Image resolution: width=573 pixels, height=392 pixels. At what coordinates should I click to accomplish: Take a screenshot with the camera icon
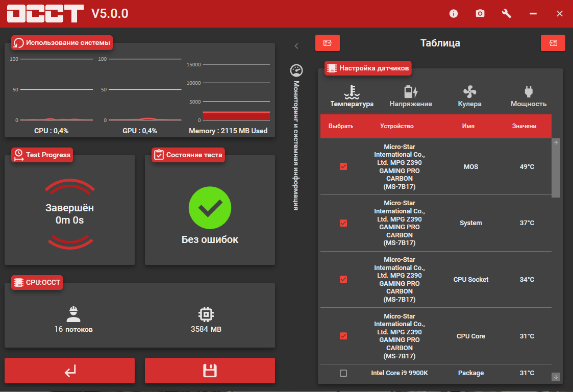pos(480,14)
